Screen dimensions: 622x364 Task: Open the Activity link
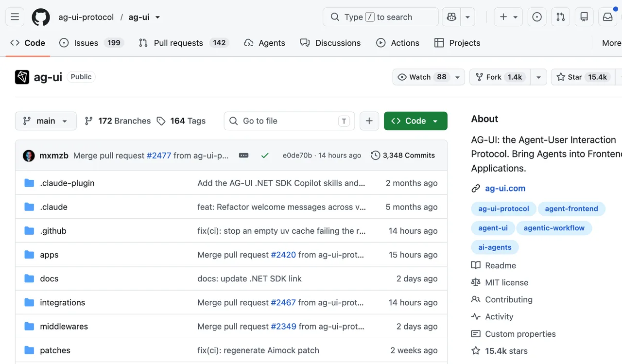coord(492,316)
